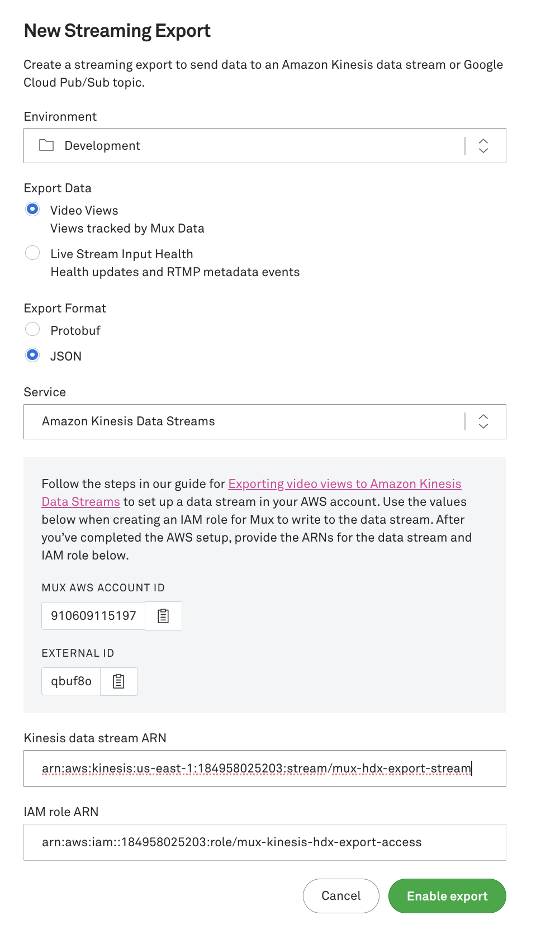This screenshot has width=560, height=939.
Task: Click the clipboard icon next to qbuf8o
Action: click(118, 681)
